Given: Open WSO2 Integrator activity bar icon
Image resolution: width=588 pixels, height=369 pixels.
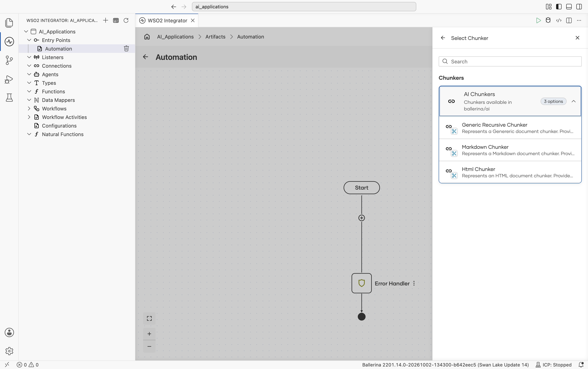Looking at the screenshot, I should 9,41.
